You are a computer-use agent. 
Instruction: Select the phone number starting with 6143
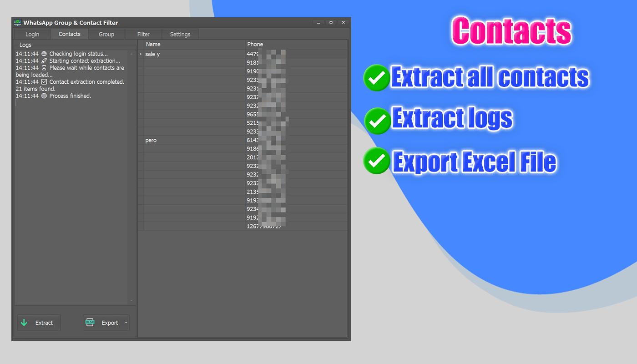(296, 140)
